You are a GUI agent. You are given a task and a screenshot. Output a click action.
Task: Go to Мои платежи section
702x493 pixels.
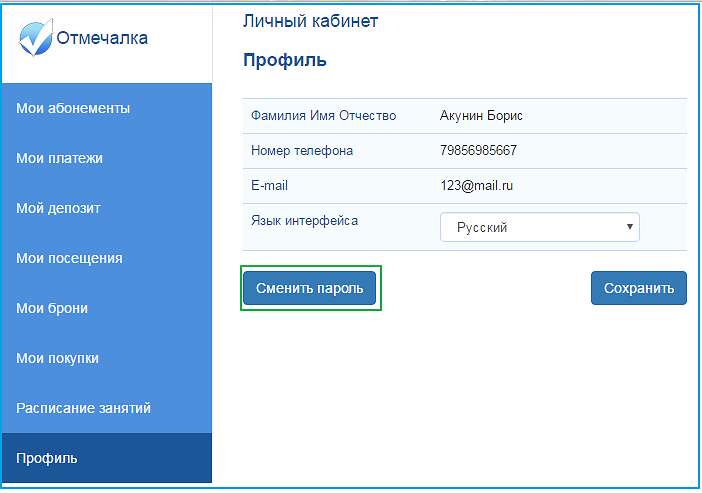tap(107, 158)
